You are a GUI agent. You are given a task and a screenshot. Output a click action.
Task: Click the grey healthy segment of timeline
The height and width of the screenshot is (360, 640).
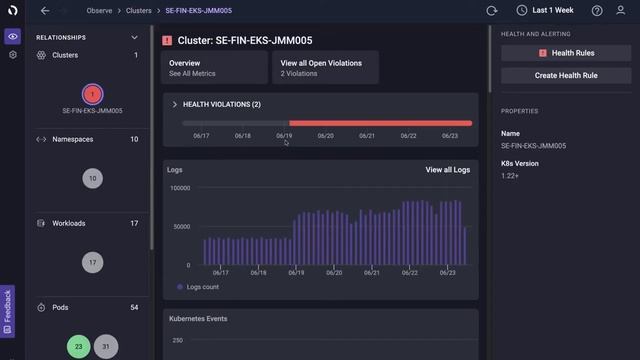pos(236,123)
